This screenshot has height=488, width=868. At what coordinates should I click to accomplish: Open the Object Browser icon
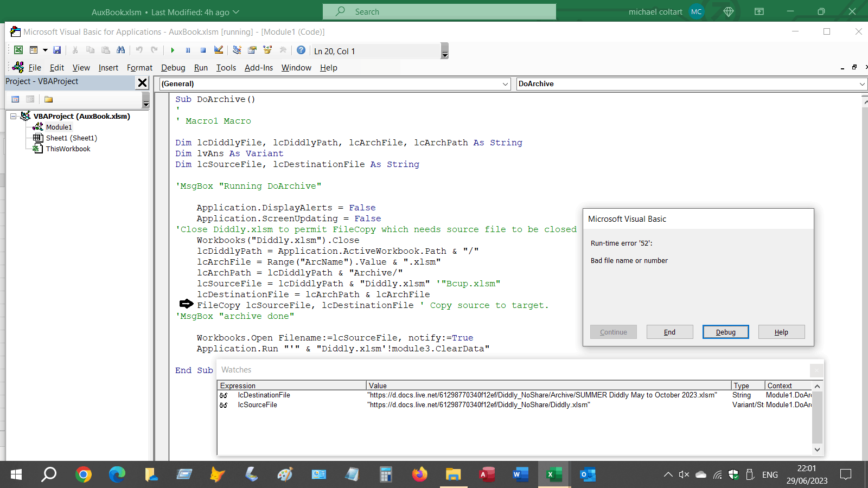pos(267,50)
